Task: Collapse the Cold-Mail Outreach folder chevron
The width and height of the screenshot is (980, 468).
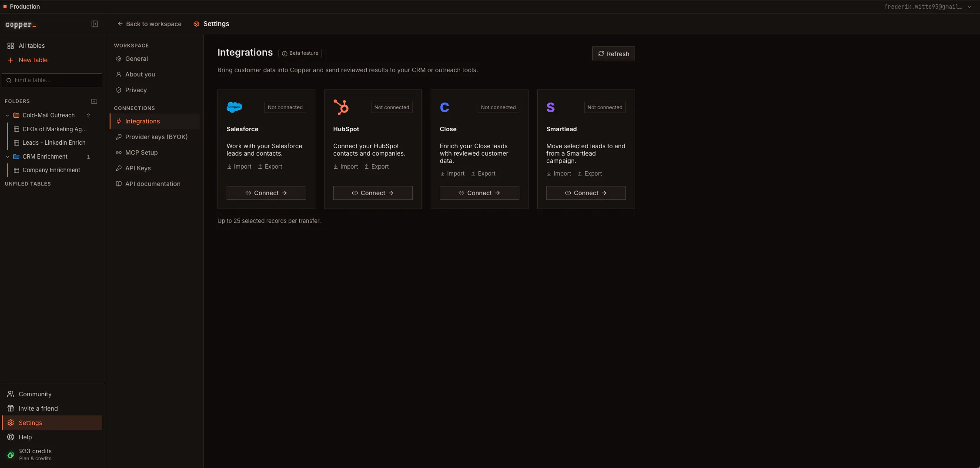Action: (x=7, y=116)
